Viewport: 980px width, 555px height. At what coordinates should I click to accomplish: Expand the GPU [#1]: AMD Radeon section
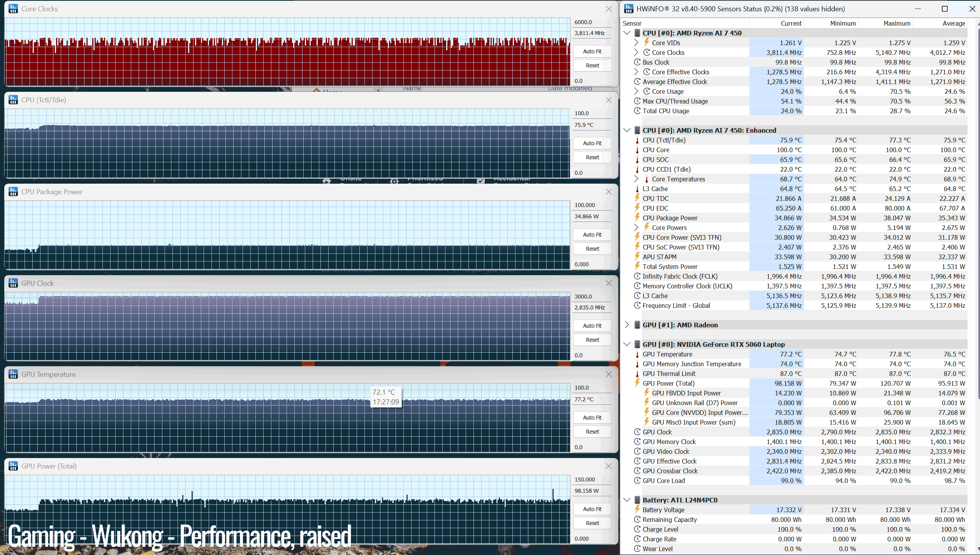coord(627,325)
